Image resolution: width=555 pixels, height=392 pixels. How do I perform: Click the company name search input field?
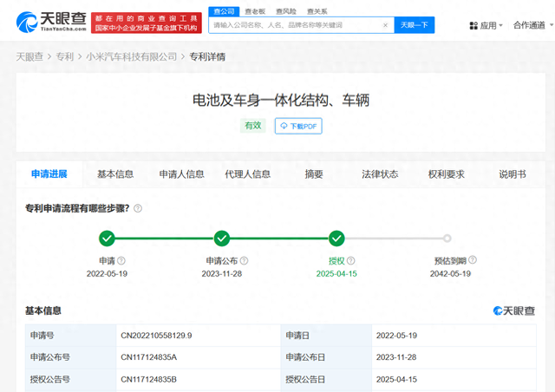click(300, 25)
